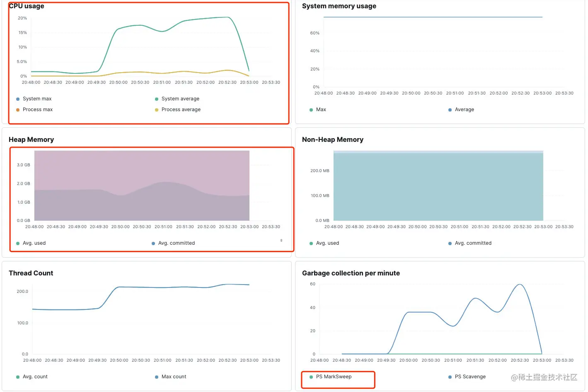Click the 20:50:00 time label under CPU usage chart

(119, 83)
